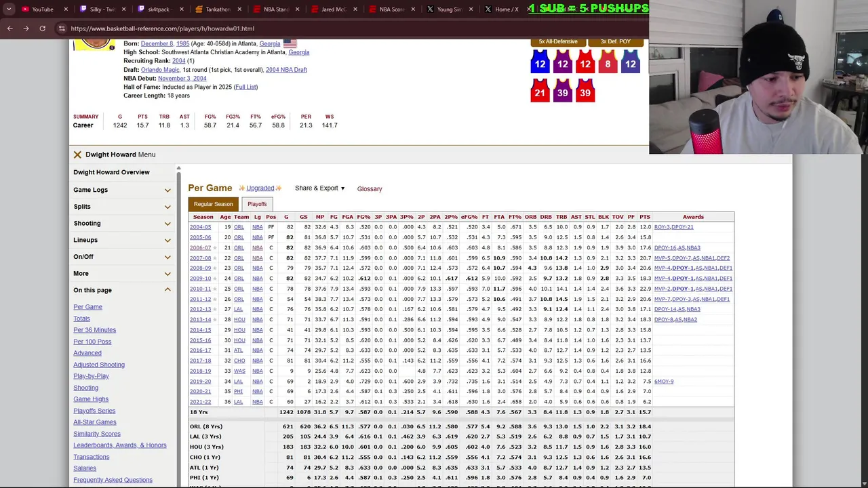Close the Dwight Howard Menu with X icon

[x=77, y=155]
